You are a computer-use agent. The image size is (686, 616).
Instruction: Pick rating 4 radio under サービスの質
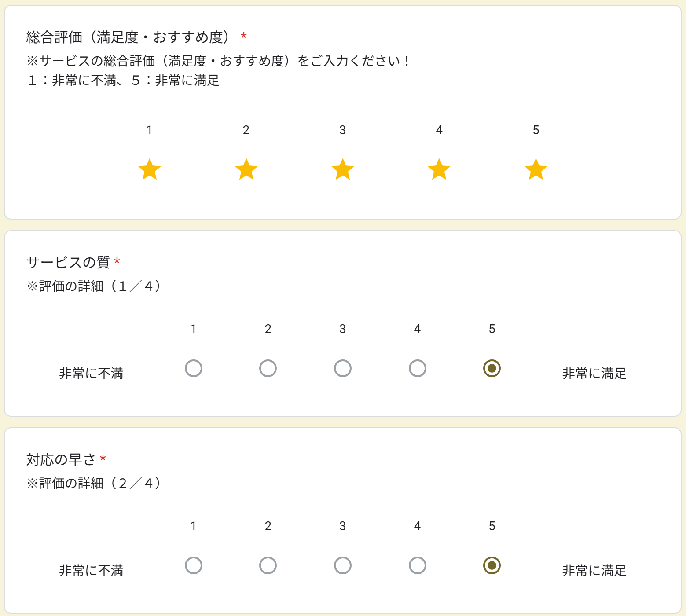[418, 368]
